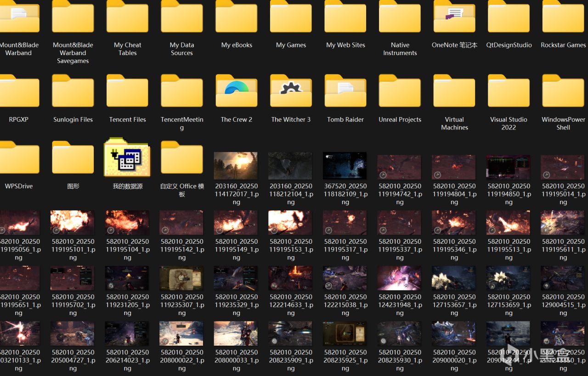Select thumbnail of 582010_20250209000020_1.png
Viewport: 588px width, 376px height.
point(454,334)
